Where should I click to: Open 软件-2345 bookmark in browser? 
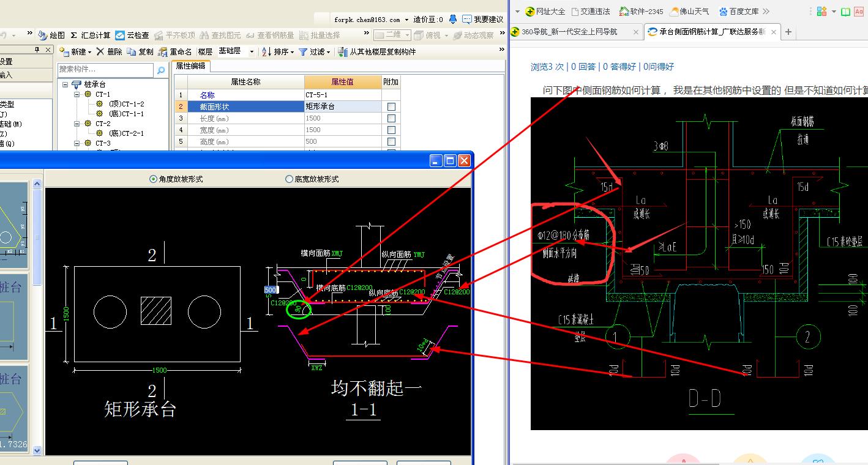pos(641,12)
